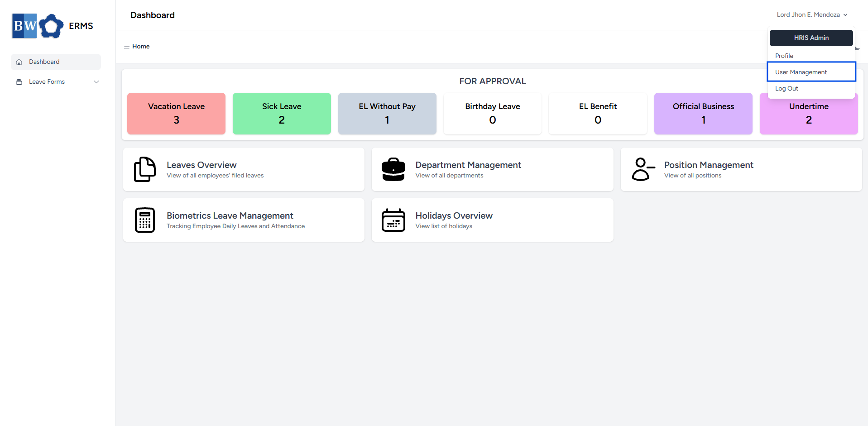Viewport: 868px width, 426px height.
Task: Click the Home breadcrumb link
Action: pyautogui.click(x=140, y=46)
